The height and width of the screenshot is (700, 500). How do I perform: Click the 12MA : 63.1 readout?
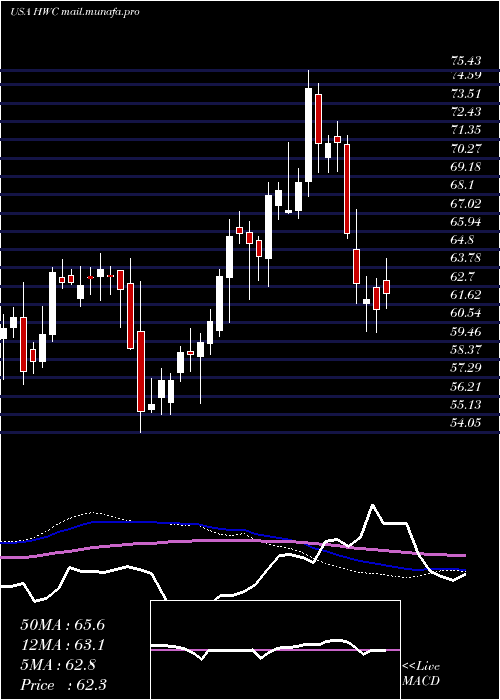click(x=62, y=645)
